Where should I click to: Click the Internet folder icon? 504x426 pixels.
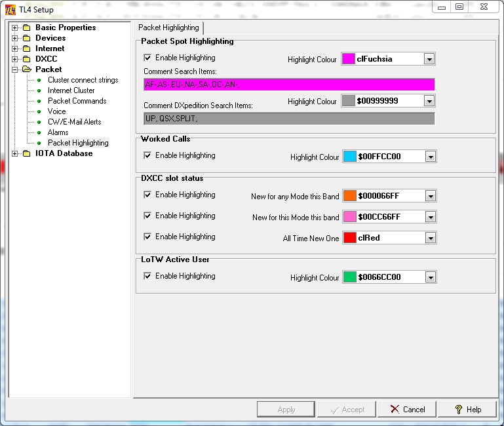tap(27, 48)
